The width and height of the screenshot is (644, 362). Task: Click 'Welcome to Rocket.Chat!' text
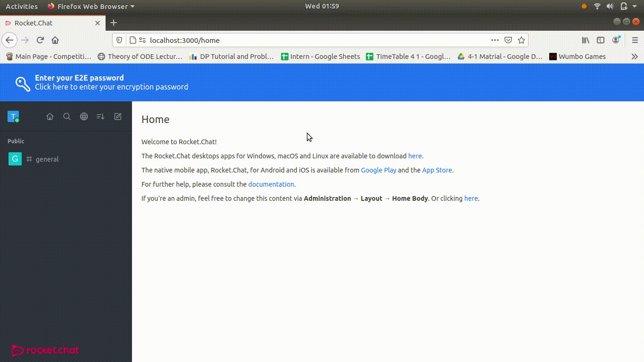coord(179,142)
